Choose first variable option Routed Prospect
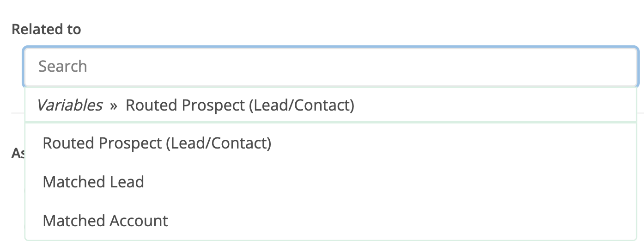This screenshot has width=644, height=248. 157,143
